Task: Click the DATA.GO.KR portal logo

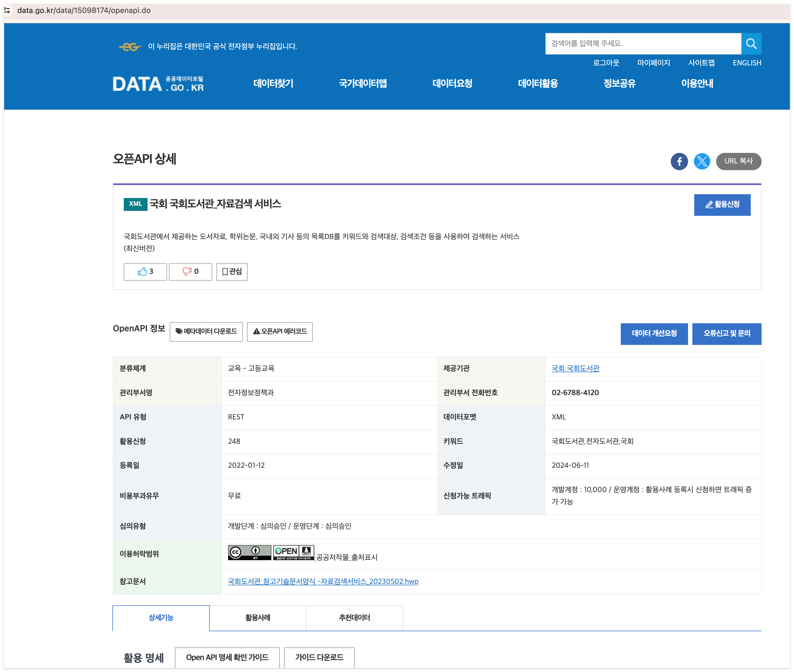Action: [158, 84]
